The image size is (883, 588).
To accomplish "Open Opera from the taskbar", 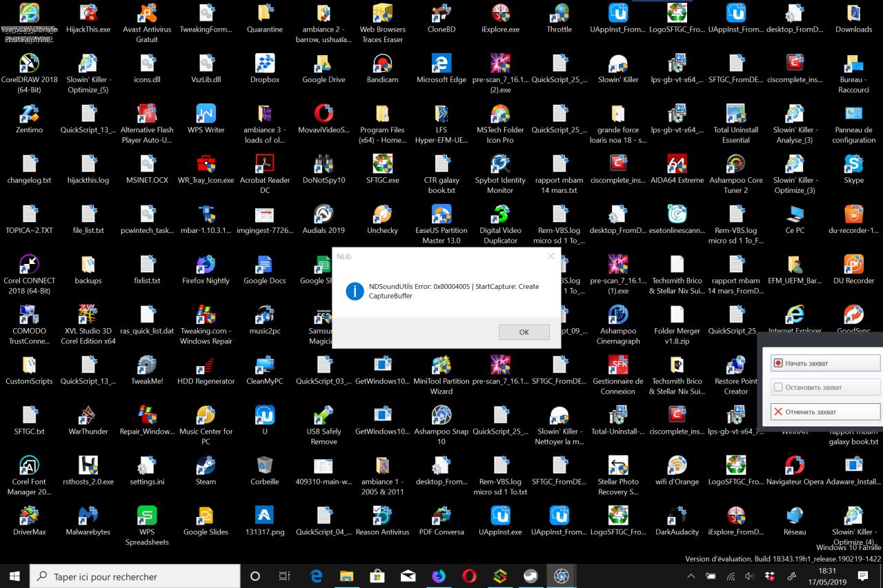I will click(x=469, y=576).
